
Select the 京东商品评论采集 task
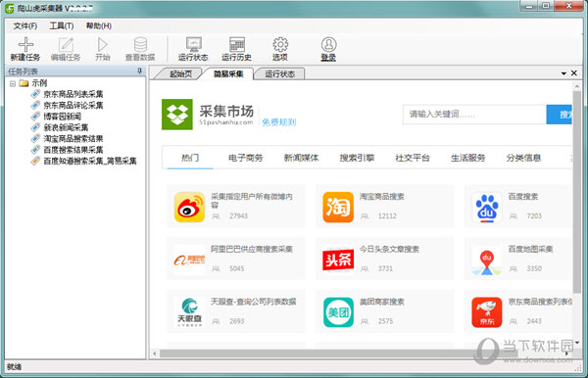[x=73, y=105]
